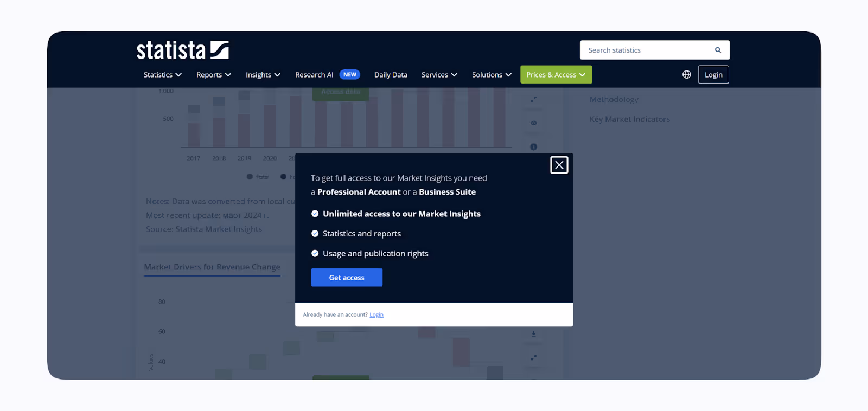Click the 2017 bar in the chart

194,126
